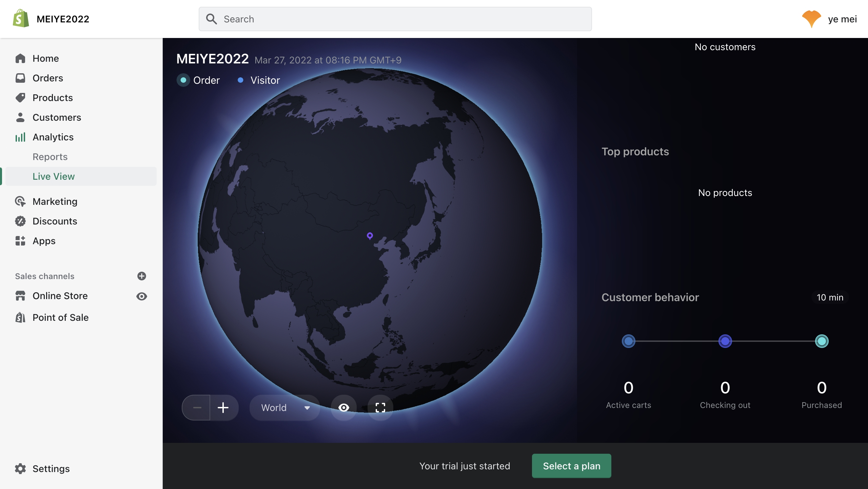This screenshot has width=868, height=489.
Task: Click the Purchased count 0
Action: pyautogui.click(x=822, y=388)
